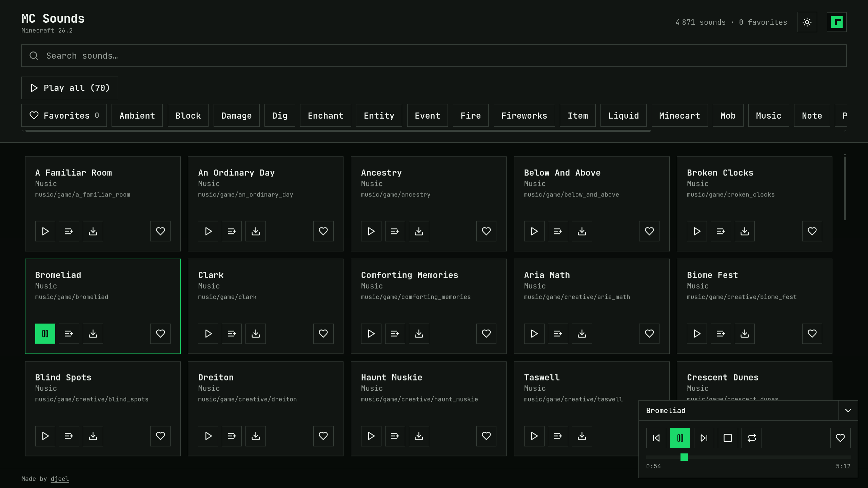Viewport: 868px width, 488px height.
Task: Add Clark to the queue
Action: (x=232, y=333)
